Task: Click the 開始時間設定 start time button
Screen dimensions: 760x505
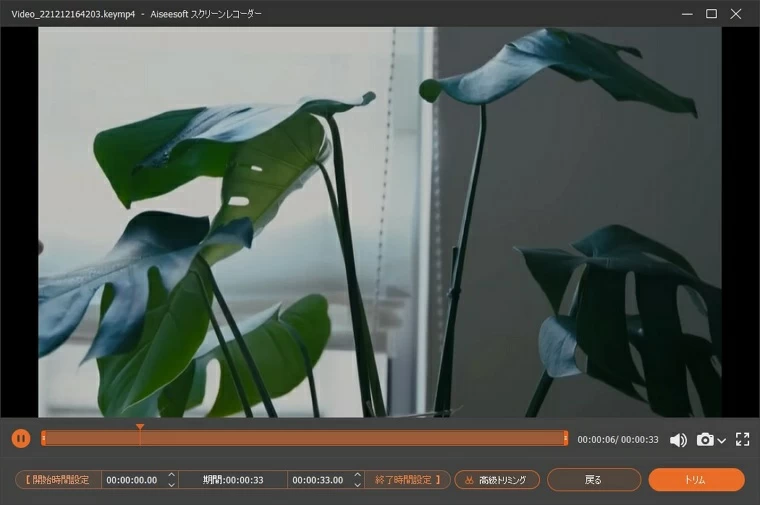Action: point(58,480)
